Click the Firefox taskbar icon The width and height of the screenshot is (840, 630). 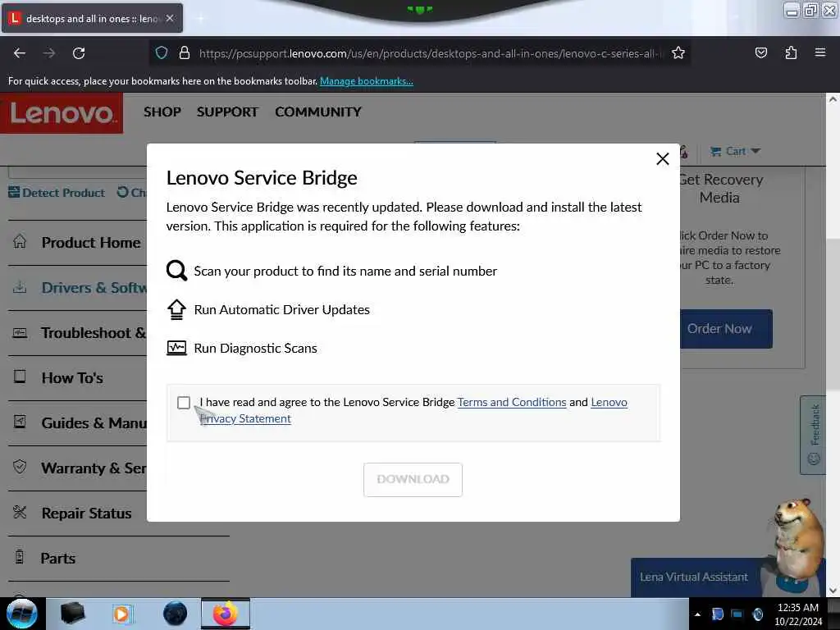tap(226, 614)
